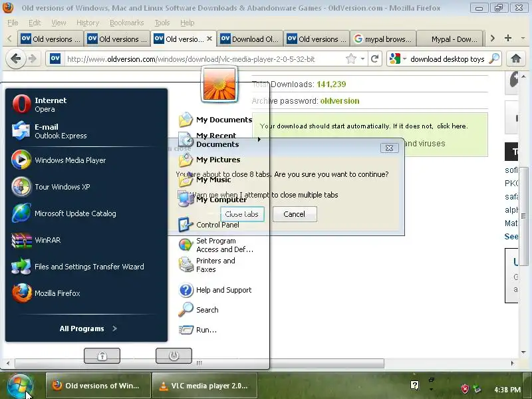Expand My Recent Documents submenu

point(219,140)
